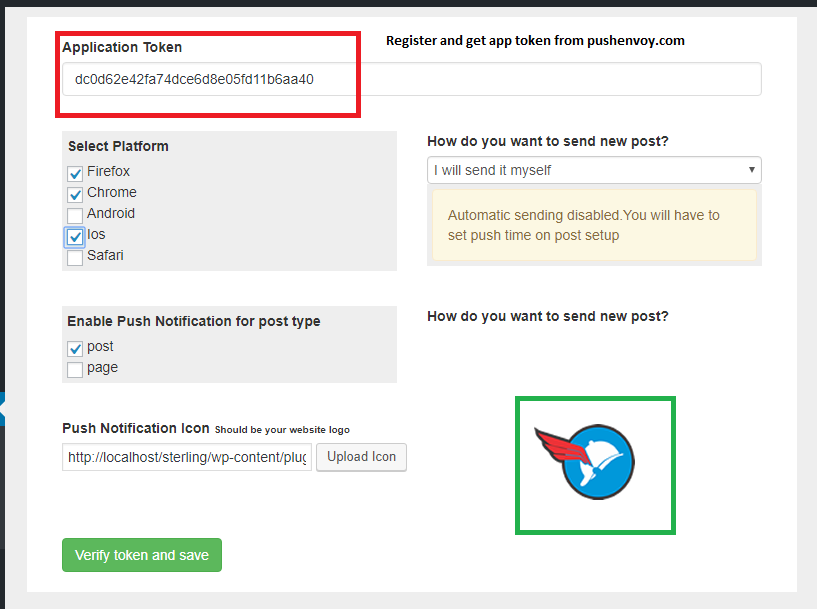Click the Push Notification Icon URL field
Screen dimensions: 817x609
pos(187,457)
